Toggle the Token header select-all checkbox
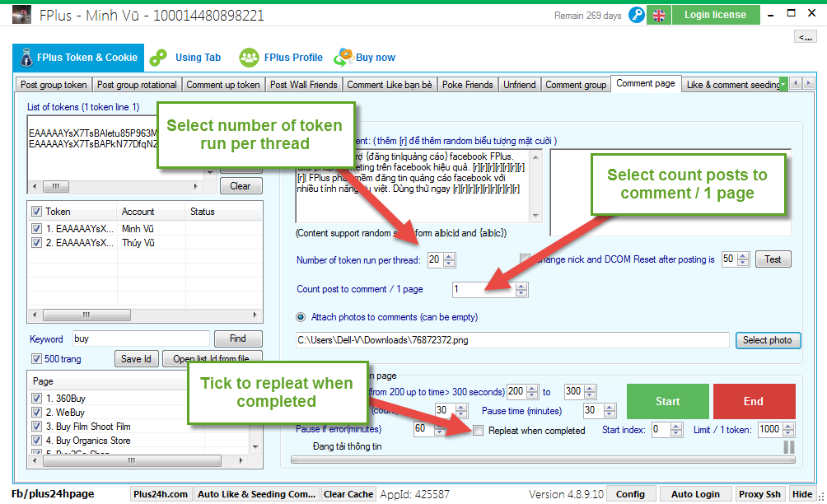 point(36,212)
